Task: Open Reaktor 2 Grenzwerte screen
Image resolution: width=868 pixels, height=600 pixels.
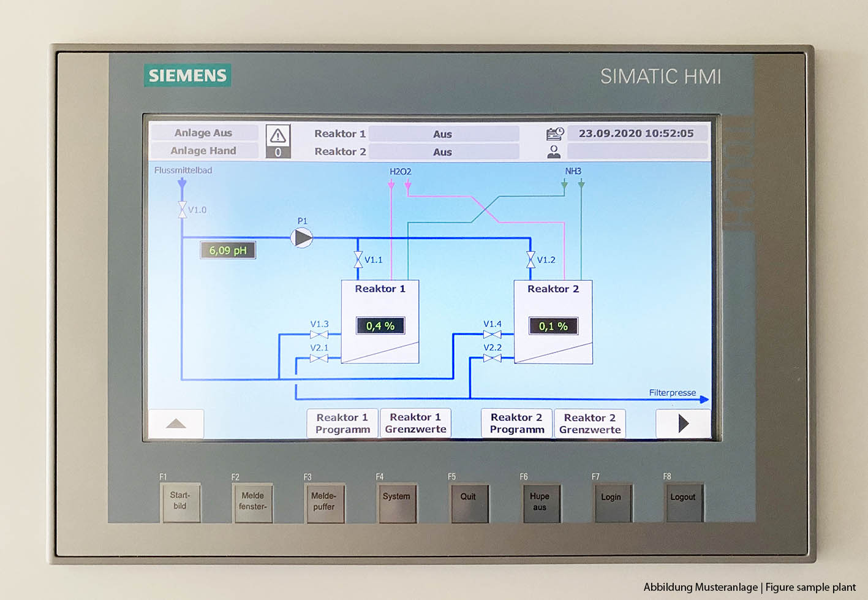Action: point(589,423)
